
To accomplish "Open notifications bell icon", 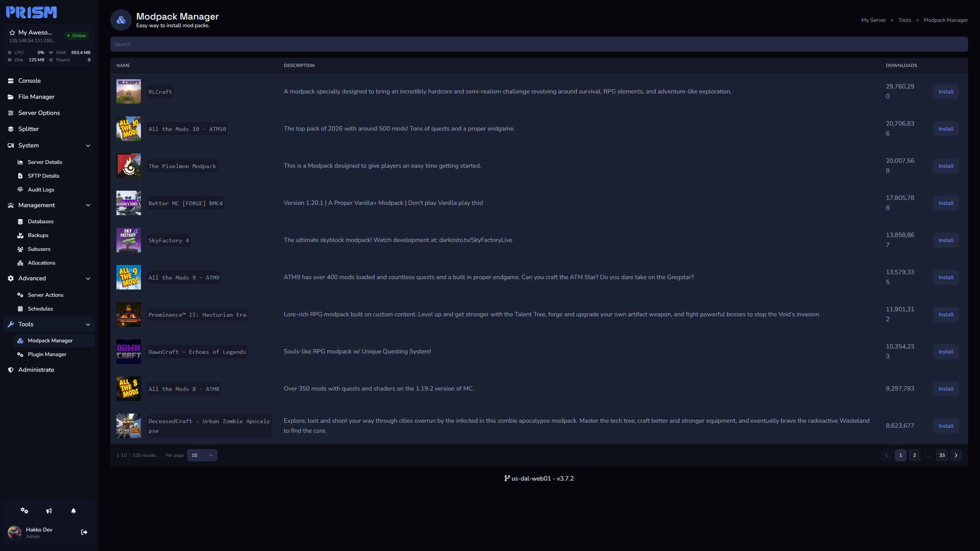I will [x=74, y=510].
